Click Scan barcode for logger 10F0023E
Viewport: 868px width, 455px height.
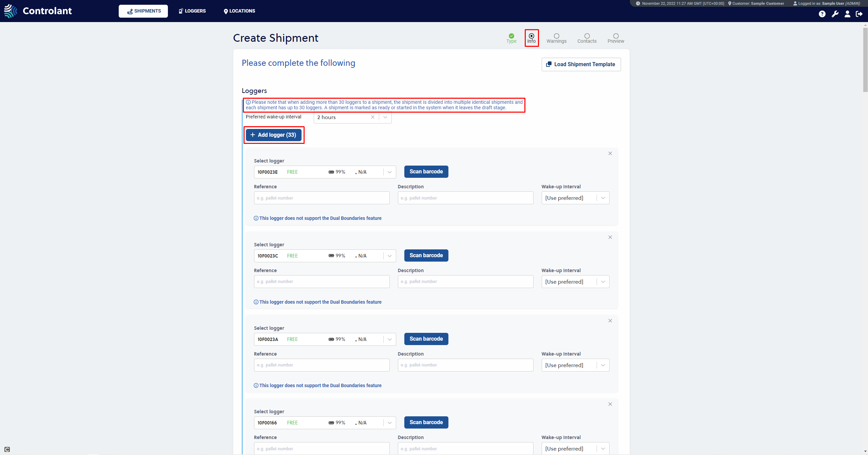pos(426,172)
